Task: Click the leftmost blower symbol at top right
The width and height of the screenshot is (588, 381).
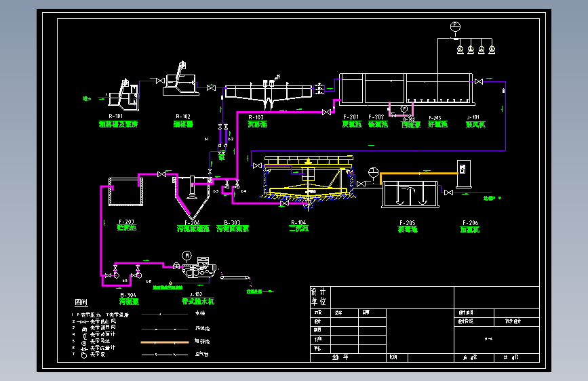Action: 460,49
